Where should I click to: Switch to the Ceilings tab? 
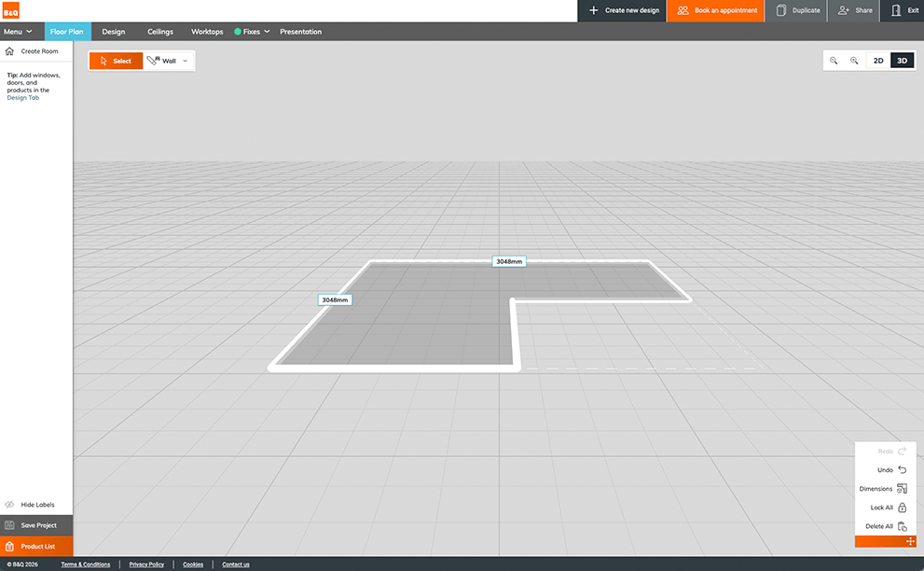tap(159, 31)
